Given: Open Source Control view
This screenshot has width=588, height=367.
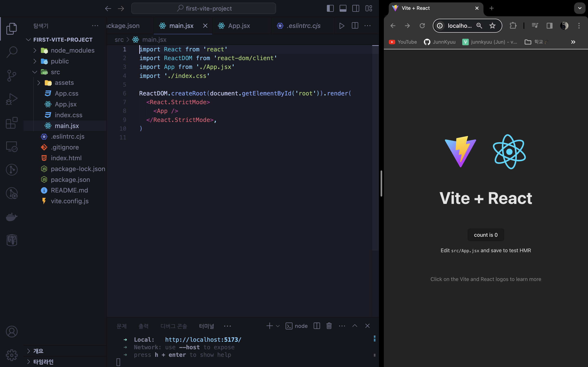Looking at the screenshot, I should (11, 75).
